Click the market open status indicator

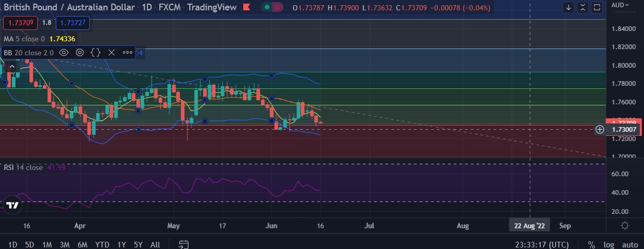click(x=266, y=8)
